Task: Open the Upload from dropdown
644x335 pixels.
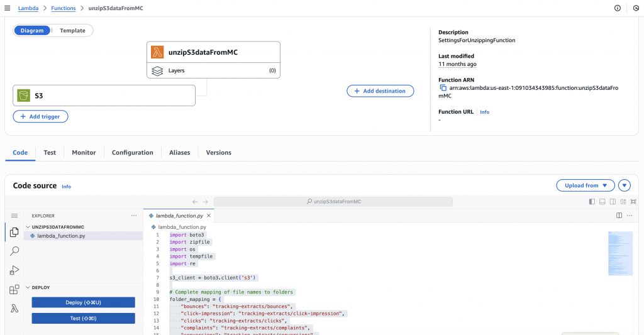Action: pyautogui.click(x=586, y=185)
